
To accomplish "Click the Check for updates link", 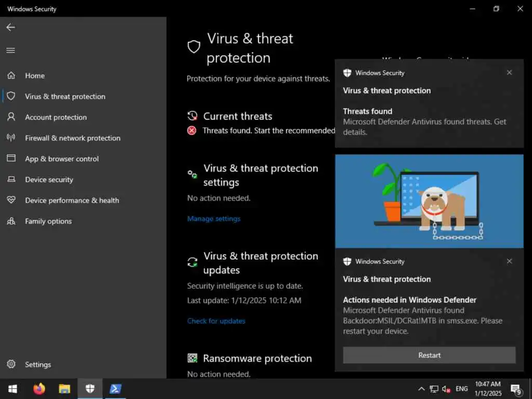I will [216, 321].
